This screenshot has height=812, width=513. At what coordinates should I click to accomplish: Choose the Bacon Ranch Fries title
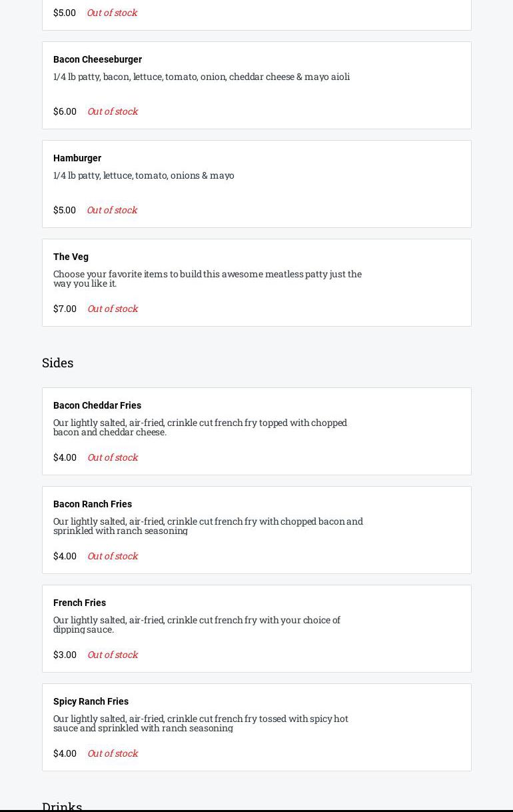point(93,504)
